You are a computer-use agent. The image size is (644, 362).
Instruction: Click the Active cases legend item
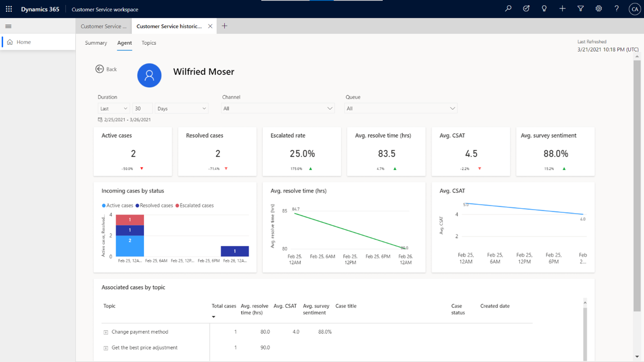117,205
